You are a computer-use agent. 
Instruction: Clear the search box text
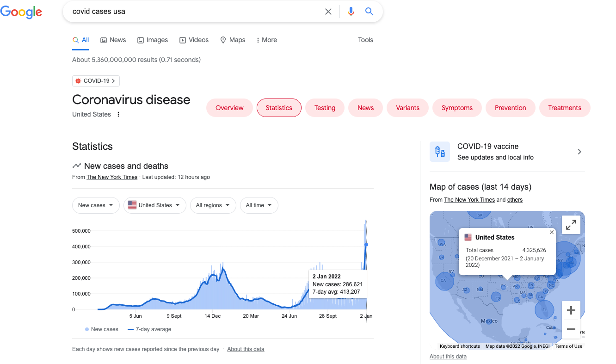[x=328, y=12]
